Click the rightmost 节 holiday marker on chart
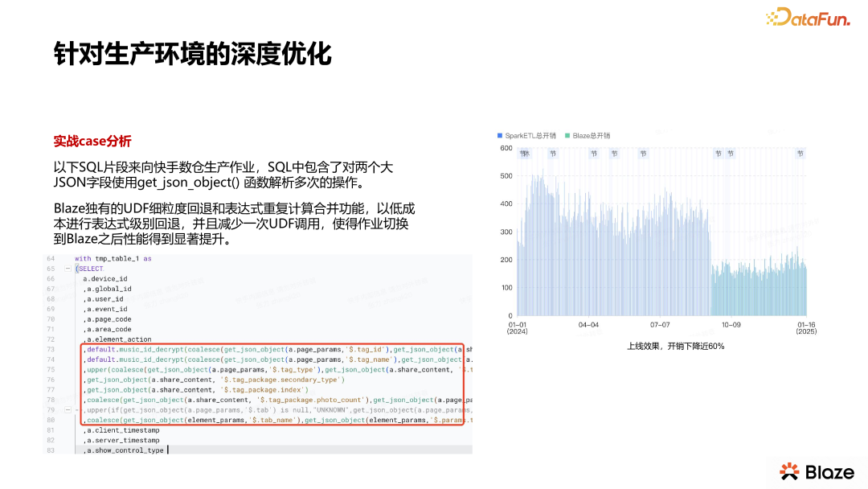This screenshot has height=489, width=868. [x=800, y=154]
